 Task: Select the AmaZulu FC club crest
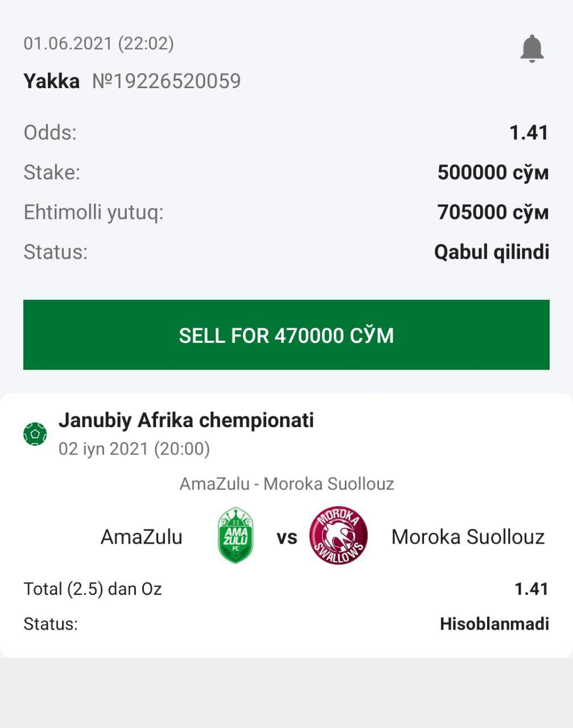click(236, 536)
